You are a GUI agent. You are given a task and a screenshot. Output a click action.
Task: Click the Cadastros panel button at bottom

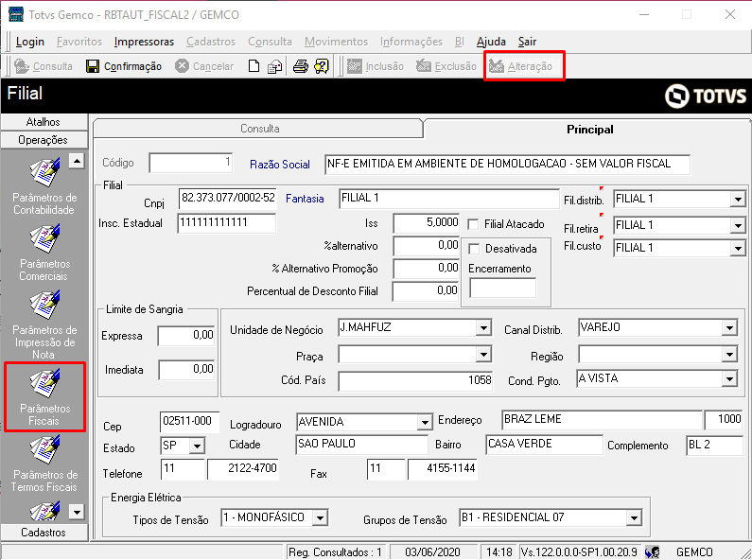(x=44, y=533)
